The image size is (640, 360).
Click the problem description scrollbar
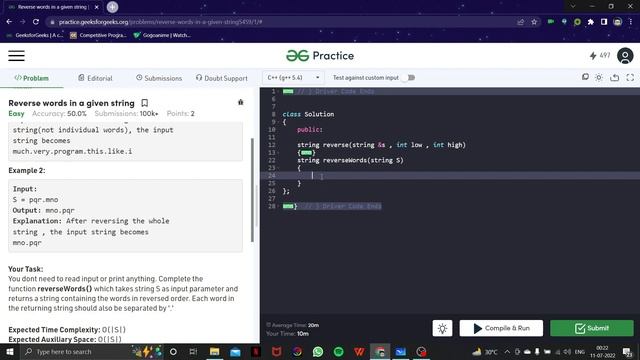point(252,190)
